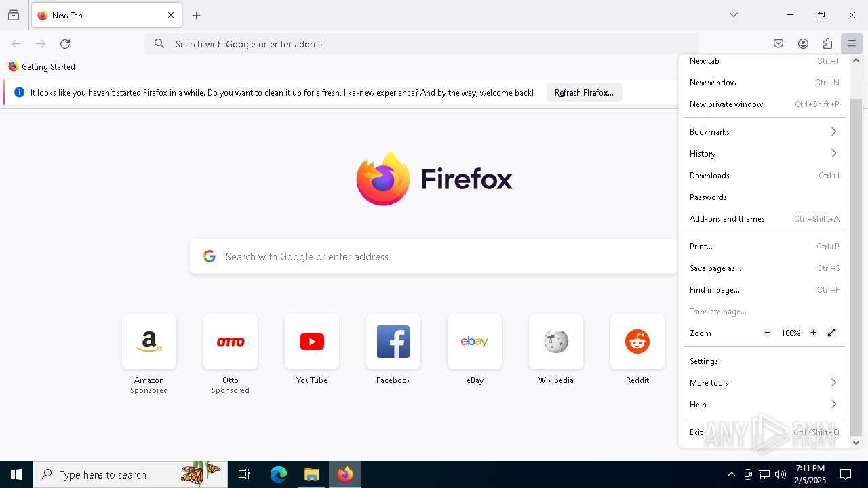This screenshot has width=868, height=488.
Task: Close the New Tab tab
Action: [x=171, y=15]
